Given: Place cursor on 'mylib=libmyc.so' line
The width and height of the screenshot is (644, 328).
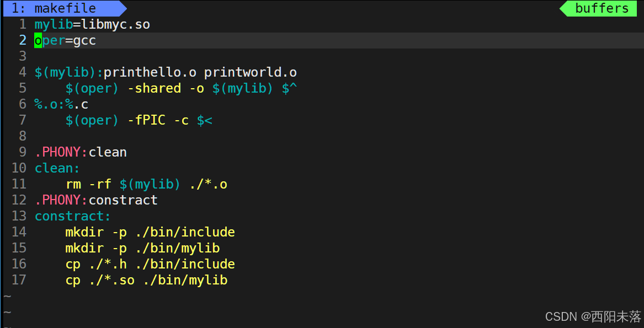Looking at the screenshot, I should click(x=92, y=24).
